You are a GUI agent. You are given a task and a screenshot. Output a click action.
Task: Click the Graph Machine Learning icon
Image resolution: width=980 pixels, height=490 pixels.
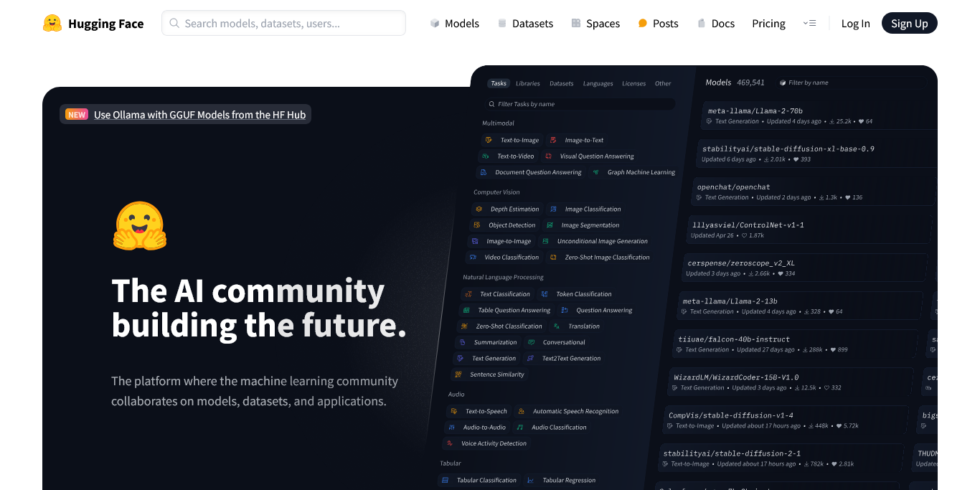click(x=595, y=172)
